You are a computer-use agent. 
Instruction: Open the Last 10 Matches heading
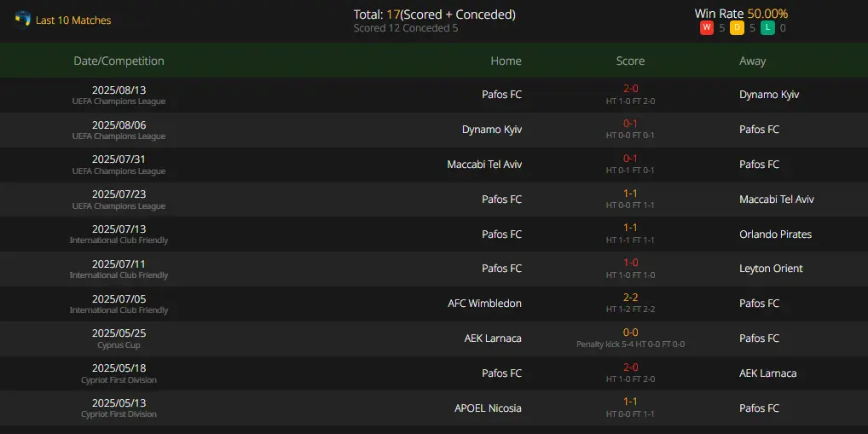(x=73, y=20)
